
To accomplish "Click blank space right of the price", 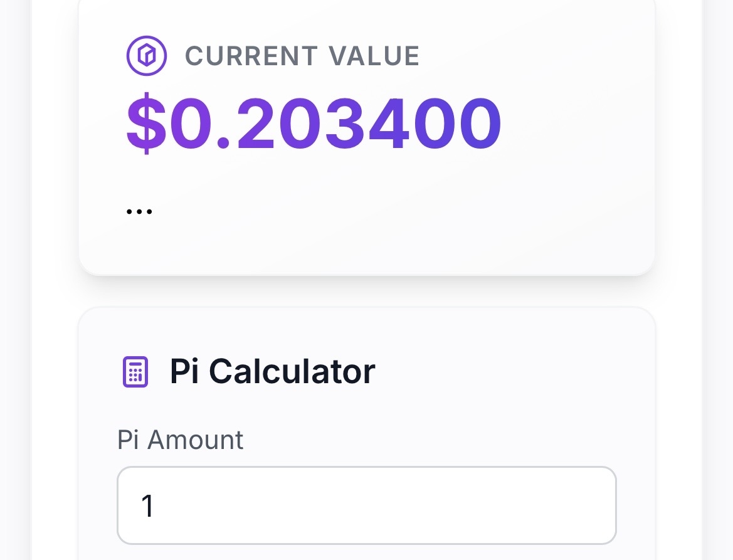I will [577, 125].
